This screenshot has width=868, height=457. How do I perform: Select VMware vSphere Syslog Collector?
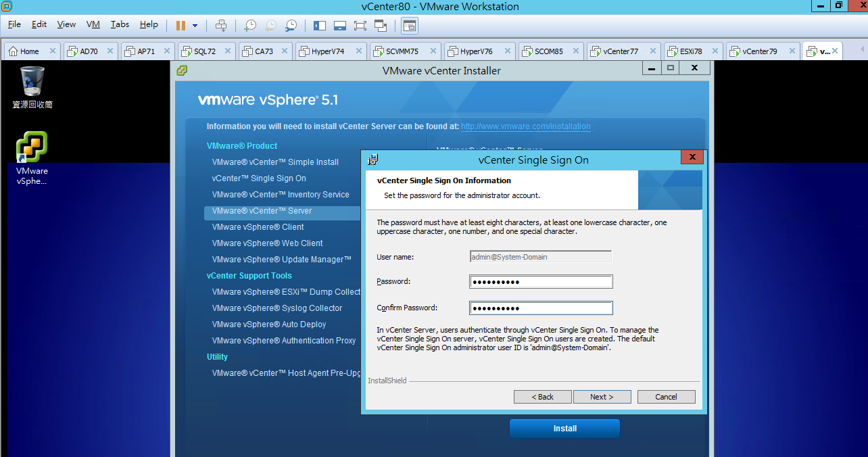click(277, 308)
